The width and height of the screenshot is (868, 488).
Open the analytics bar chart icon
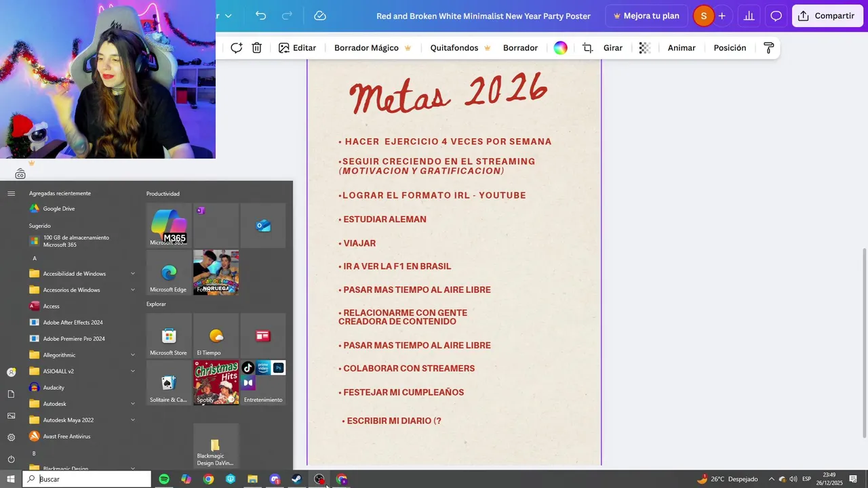coord(749,16)
